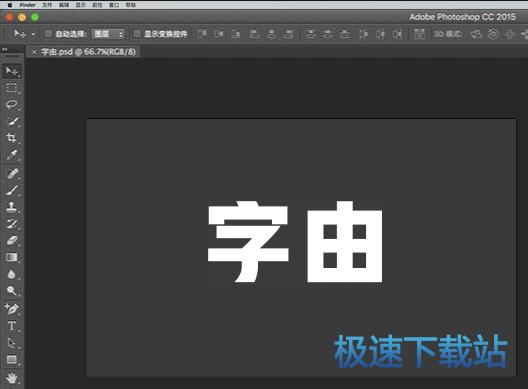Select the History Brush tool
Screen dimensions: 528x389
(12, 224)
